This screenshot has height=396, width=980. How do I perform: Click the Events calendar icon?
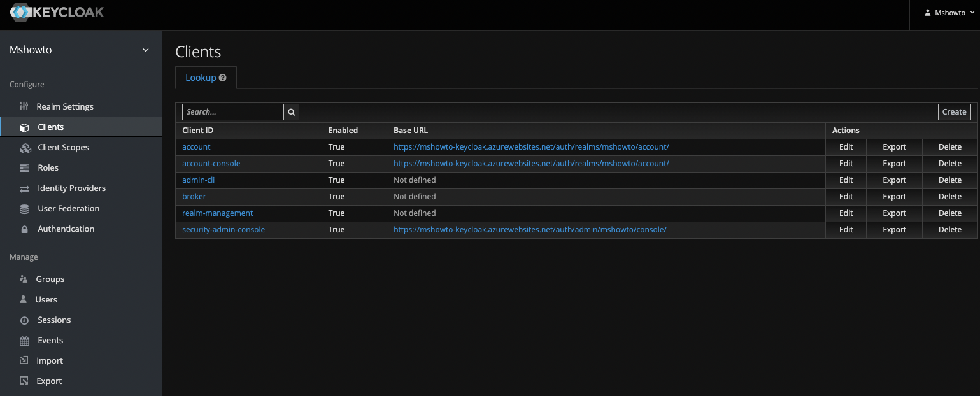click(x=24, y=341)
